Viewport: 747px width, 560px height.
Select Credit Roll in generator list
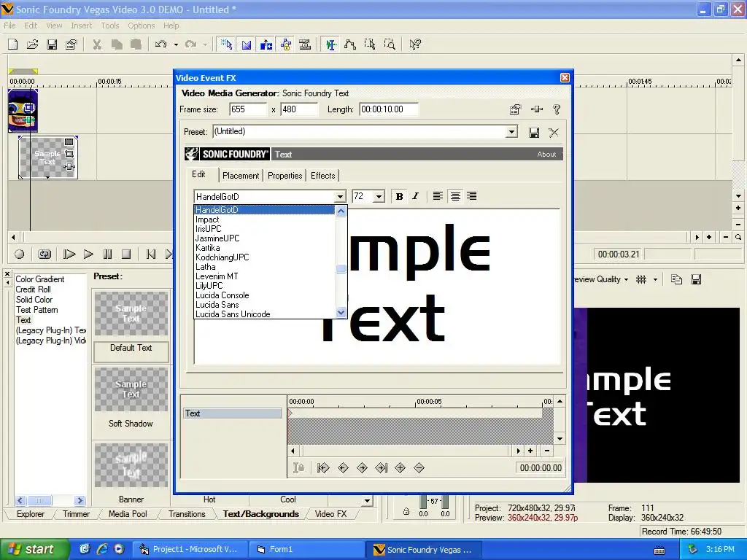[x=33, y=289]
